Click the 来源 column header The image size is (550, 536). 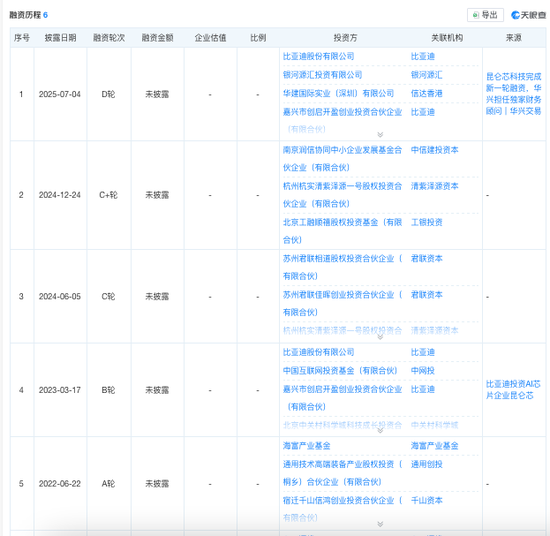coord(514,38)
